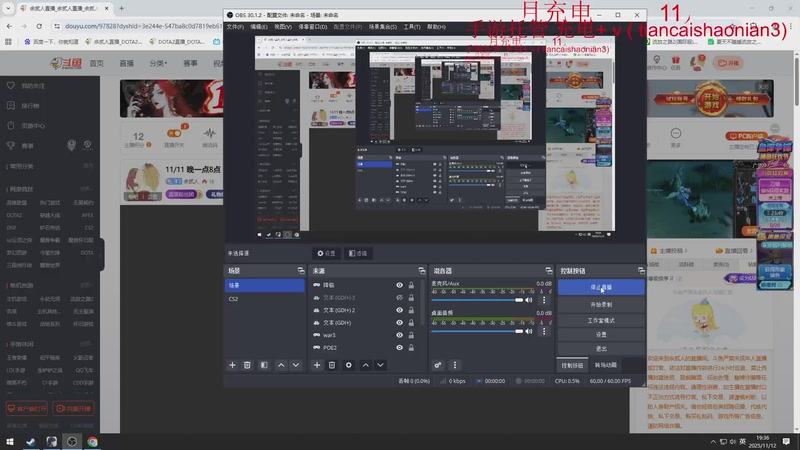Image resolution: width=800 pixels, height=450 pixels.
Task: Open 首页 in Douyu navigation
Action: pos(96,63)
